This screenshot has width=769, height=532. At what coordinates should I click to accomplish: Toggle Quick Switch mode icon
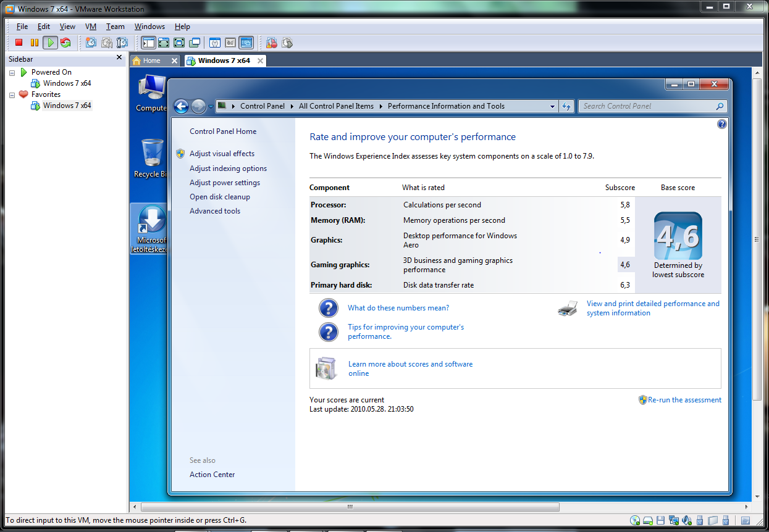(164, 43)
